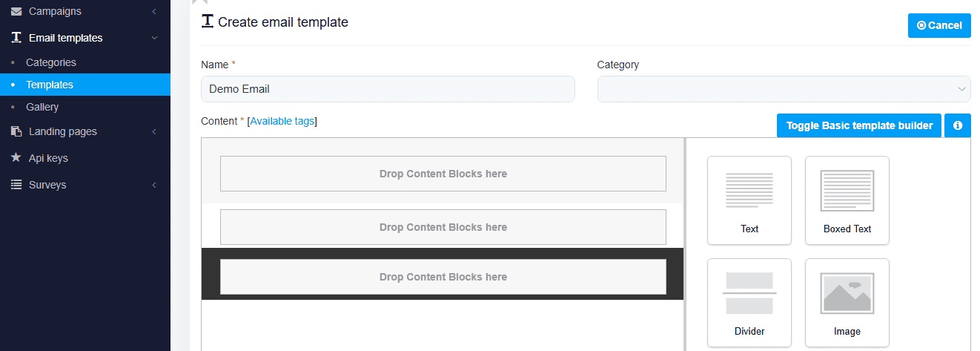Open Gallery in the sidebar
Viewport: 980px width, 351px height.
(x=42, y=107)
